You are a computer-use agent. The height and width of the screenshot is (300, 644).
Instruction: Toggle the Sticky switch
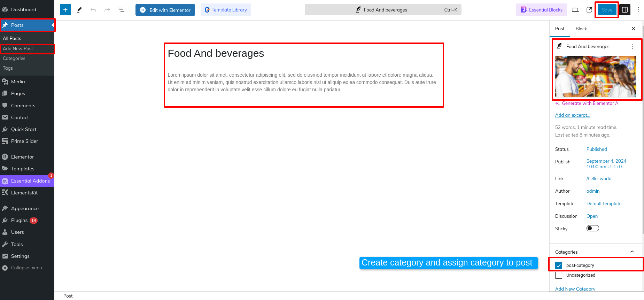click(592, 229)
